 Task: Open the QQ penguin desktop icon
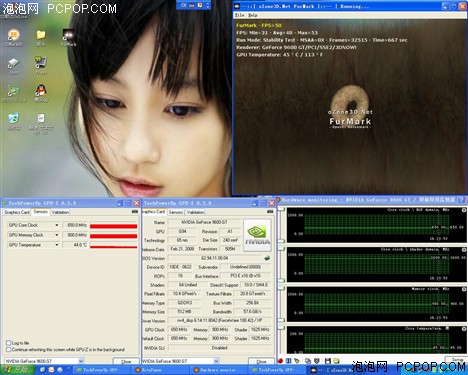[41, 92]
